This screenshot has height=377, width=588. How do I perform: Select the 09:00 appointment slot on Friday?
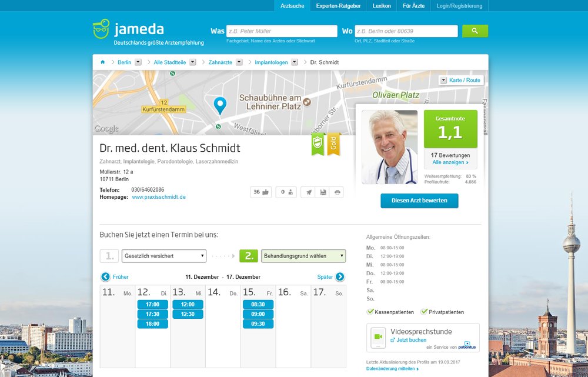tap(258, 315)
